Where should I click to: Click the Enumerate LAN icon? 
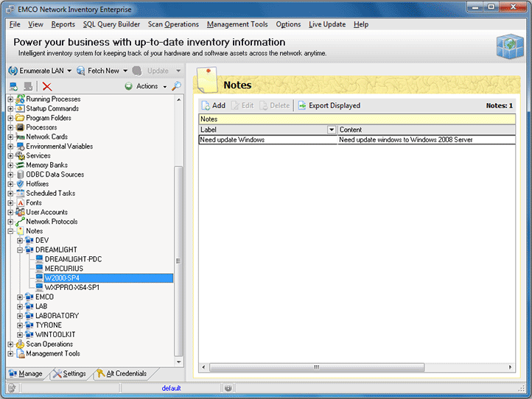[13, 71]
